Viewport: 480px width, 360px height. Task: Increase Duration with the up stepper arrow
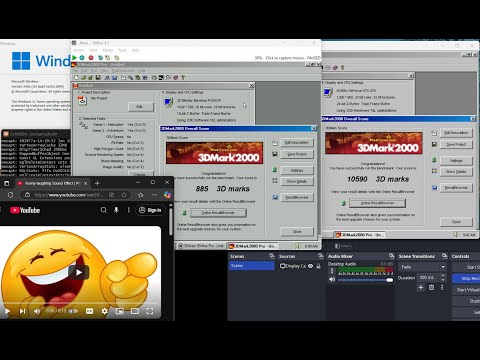443,275
